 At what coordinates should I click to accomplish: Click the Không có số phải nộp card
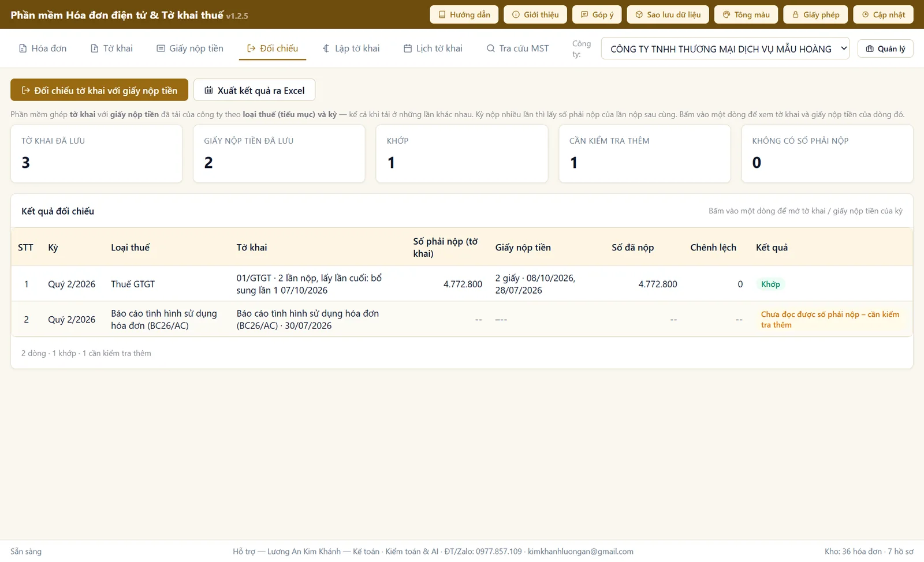pos(827,154)
